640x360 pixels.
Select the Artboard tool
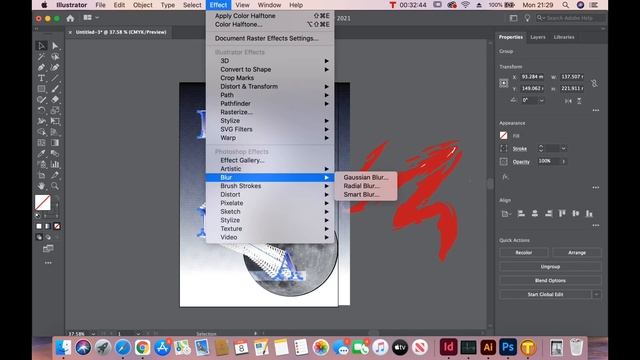click(41, 175)
